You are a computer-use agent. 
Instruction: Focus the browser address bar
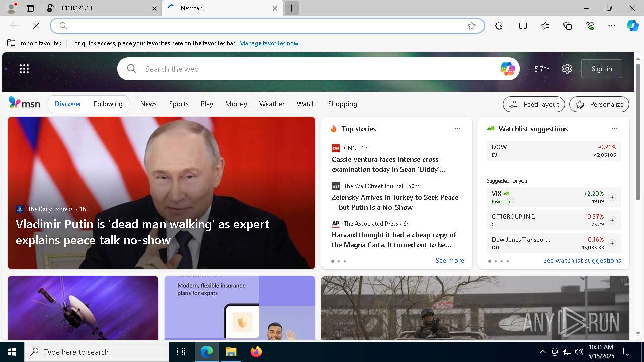[x=267, y=26]
